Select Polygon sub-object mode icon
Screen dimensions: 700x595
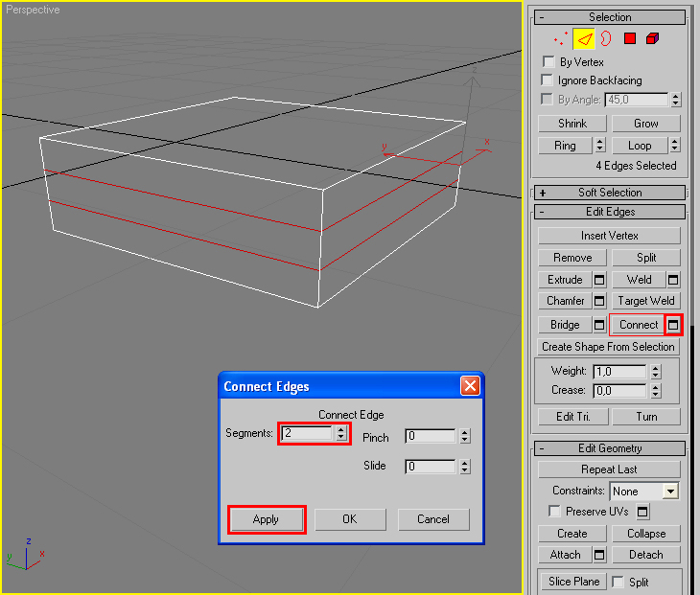[x=629, y=38]
